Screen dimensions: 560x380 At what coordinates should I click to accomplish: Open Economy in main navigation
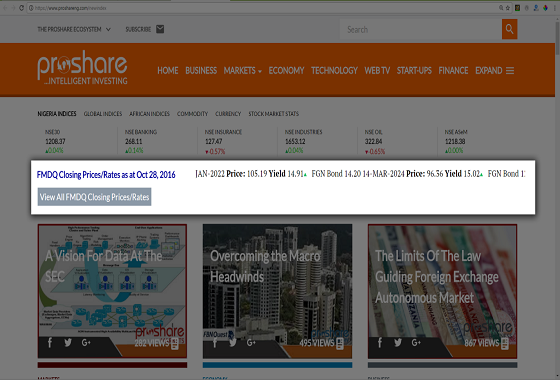[x=286, y=71]
